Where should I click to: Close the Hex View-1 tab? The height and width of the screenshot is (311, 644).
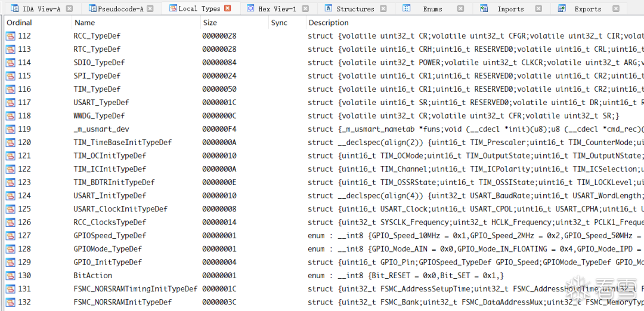pyautogui.click(x=305, y=8)
